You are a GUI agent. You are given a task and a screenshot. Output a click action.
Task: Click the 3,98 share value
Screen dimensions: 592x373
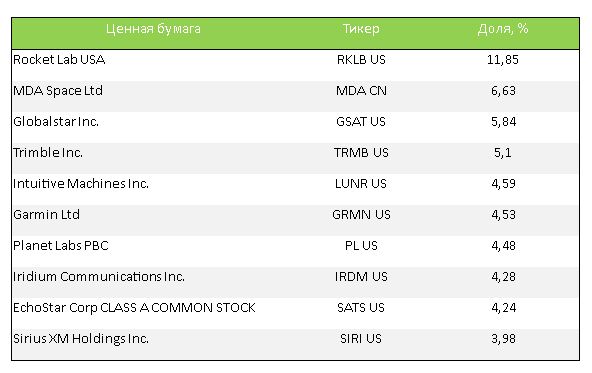[x=503, y=338]
